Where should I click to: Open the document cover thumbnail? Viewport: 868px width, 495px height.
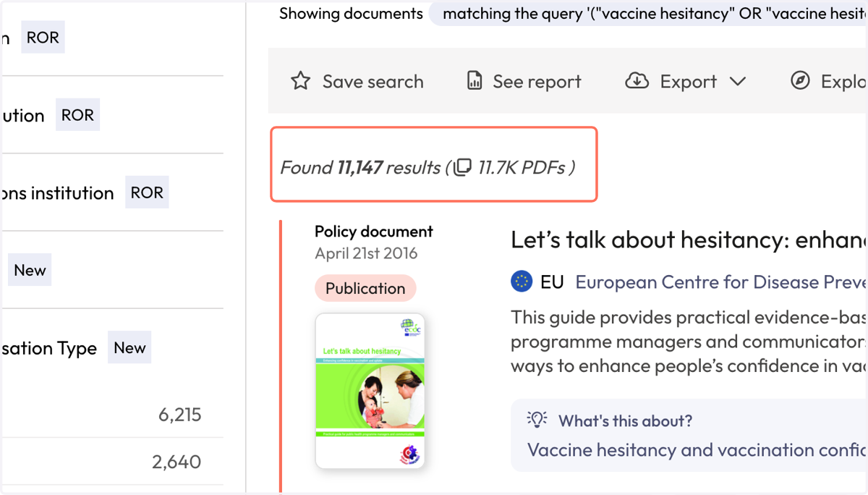[370, 391]
